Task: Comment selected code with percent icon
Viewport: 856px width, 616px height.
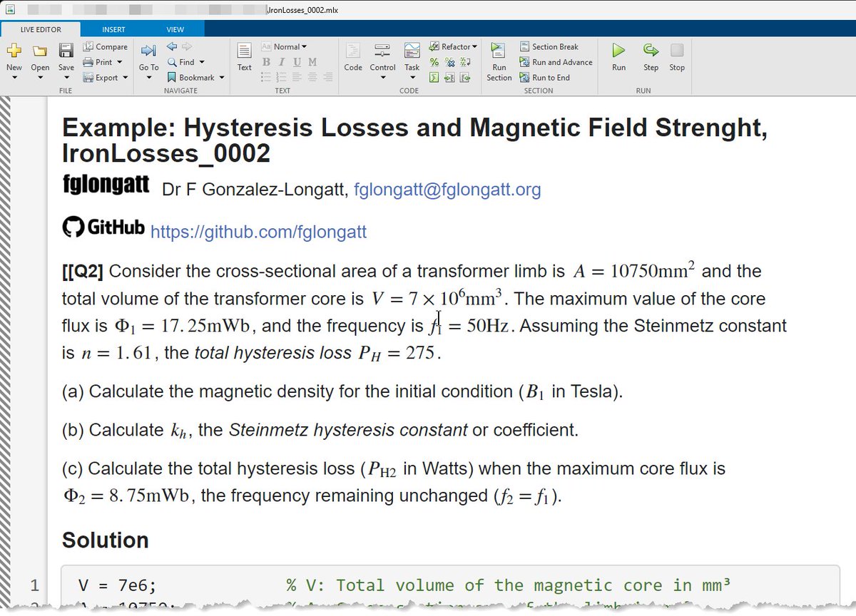Action: click(434, 62)
